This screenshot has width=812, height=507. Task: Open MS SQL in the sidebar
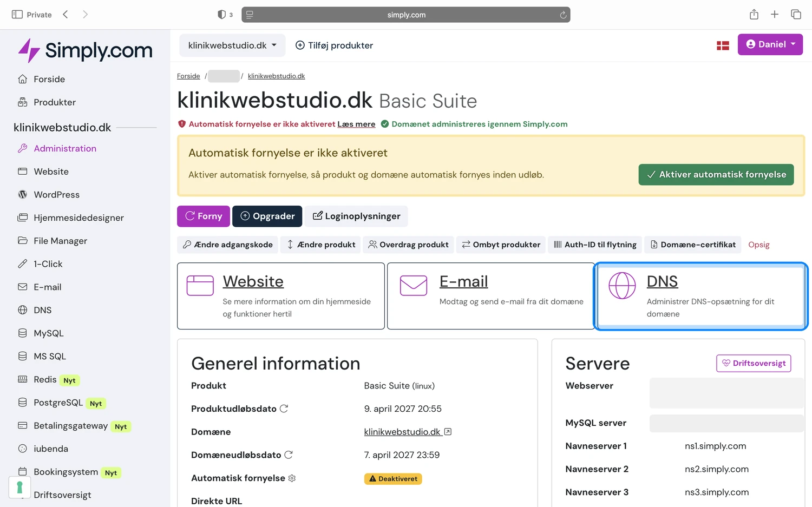49,357
